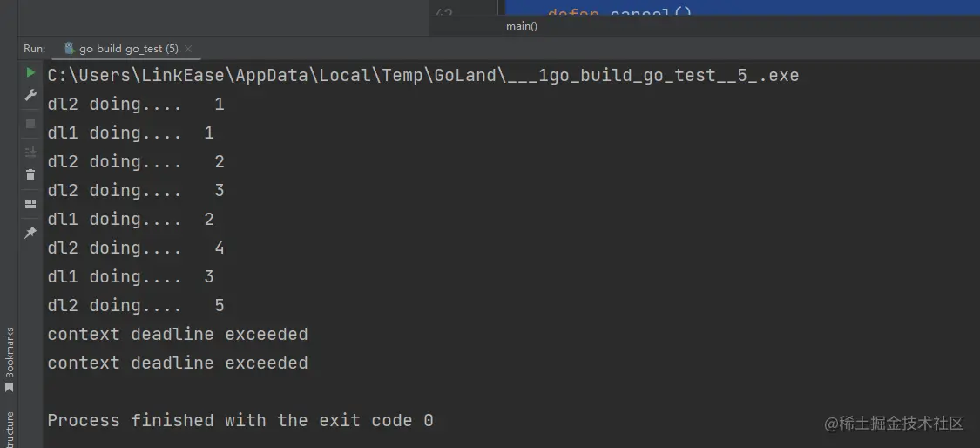Pin the run tab
Image resolution: width=980 pixels, height=448 pixels.
(30, 233)
